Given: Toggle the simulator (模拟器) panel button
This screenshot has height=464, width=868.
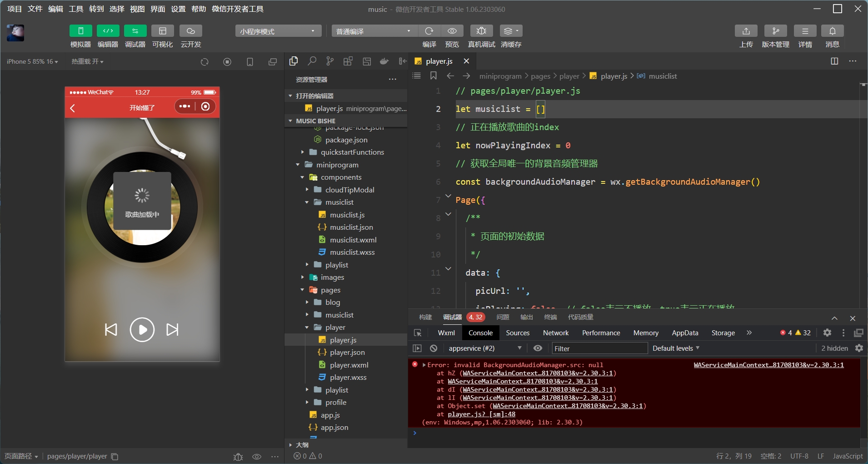Looking at the screenshot, I should pos(80,31).
